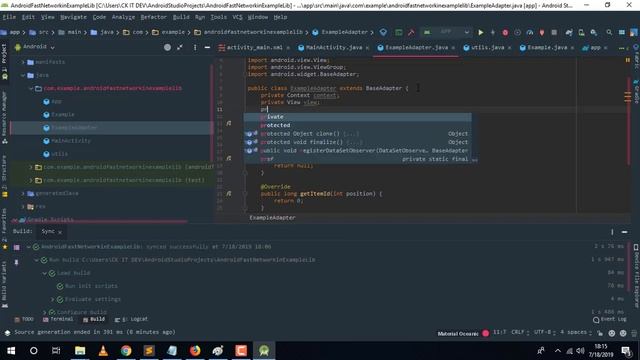The width and height of the screenshot is (640, 360).
Task: Click the Project Structure toolbar icon
Action: pyautogui.click(x=622, y=32)
